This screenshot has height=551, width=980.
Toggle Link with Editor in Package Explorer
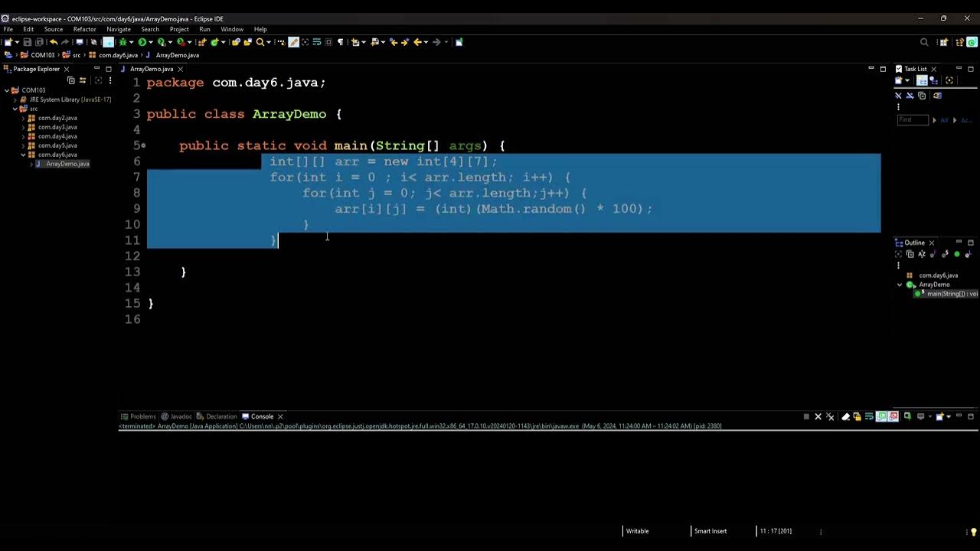(83, 80)
